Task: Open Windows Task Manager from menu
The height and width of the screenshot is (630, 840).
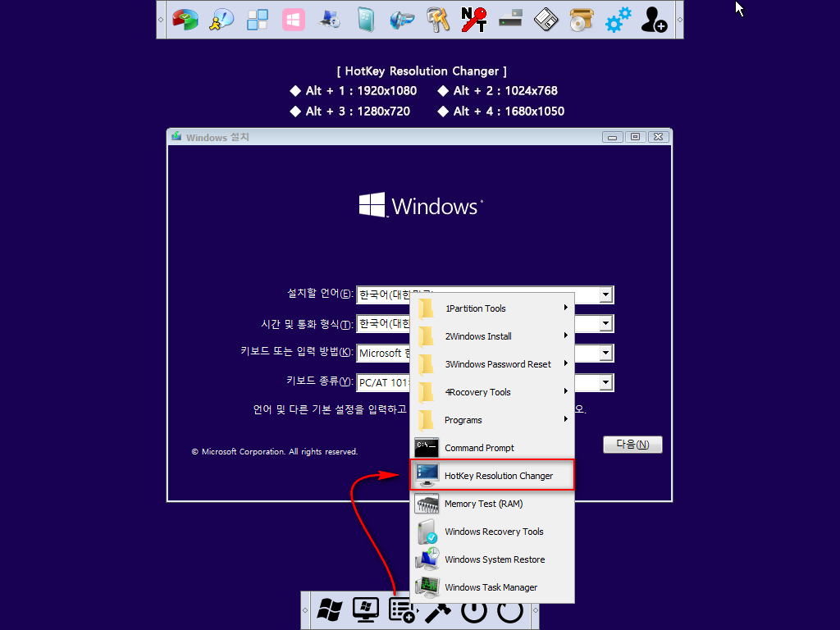Action: [x=492, y=587]
